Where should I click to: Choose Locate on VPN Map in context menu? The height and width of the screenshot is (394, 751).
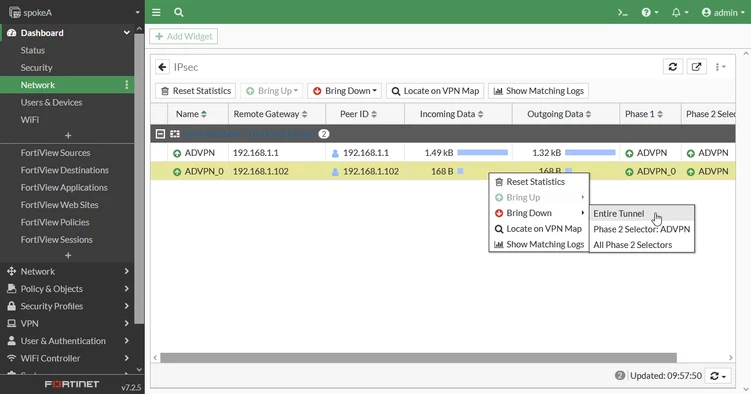[539, 229]
